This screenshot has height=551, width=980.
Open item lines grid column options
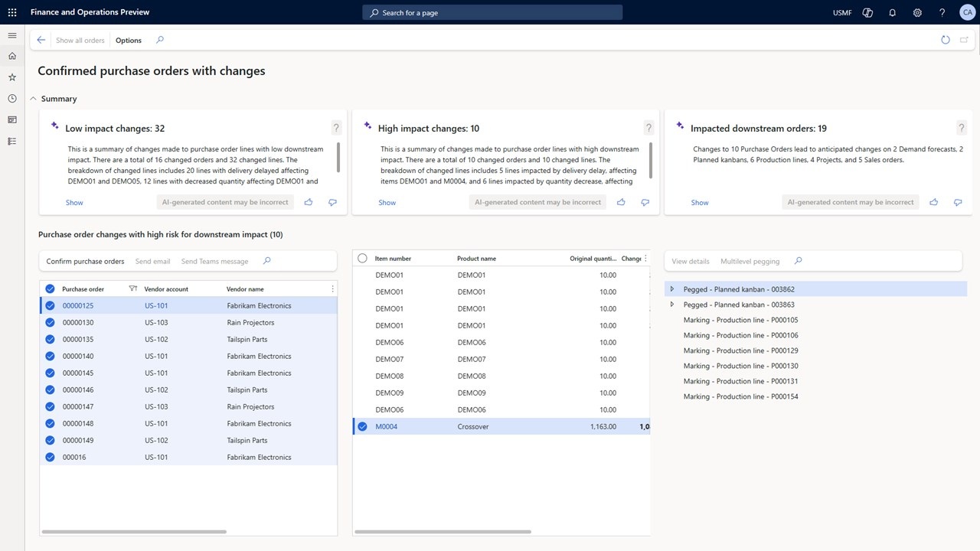click(645, 259)
